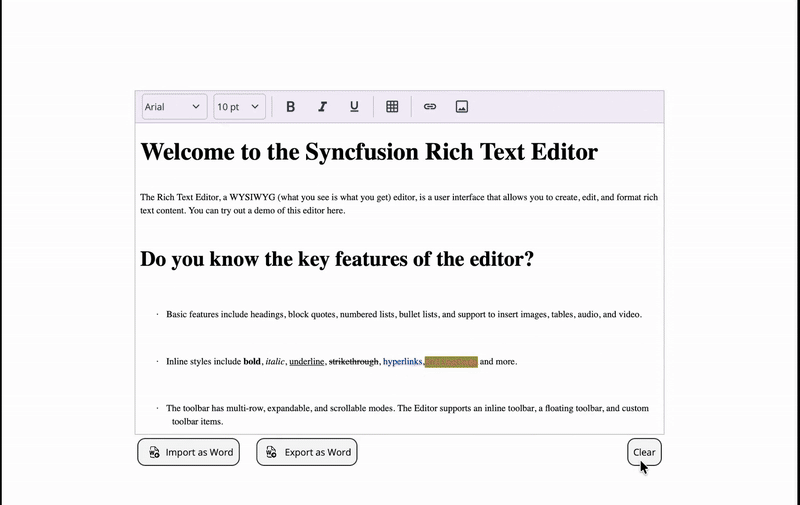Click the italic word 'italic' in the list

275,362
